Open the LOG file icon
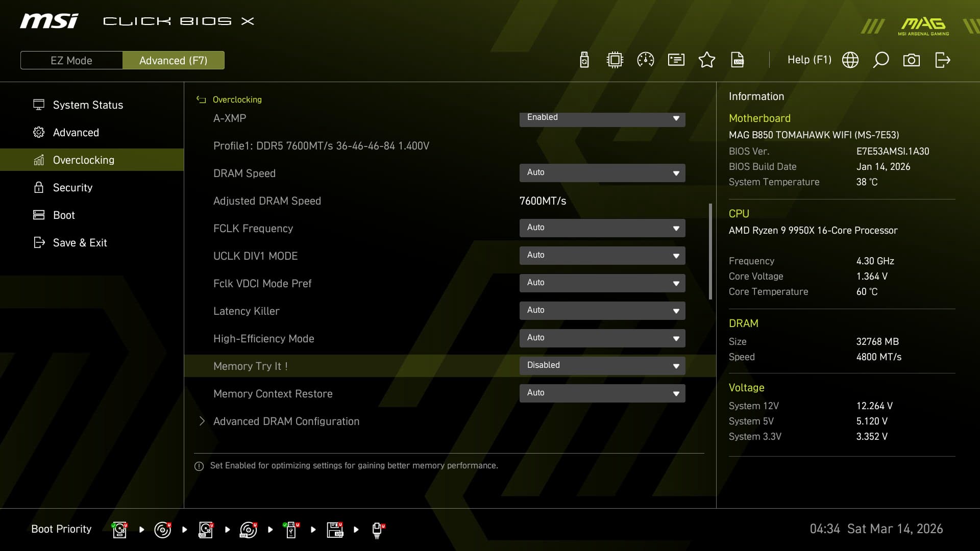This screenshot has height=551, width=980. 738,60
